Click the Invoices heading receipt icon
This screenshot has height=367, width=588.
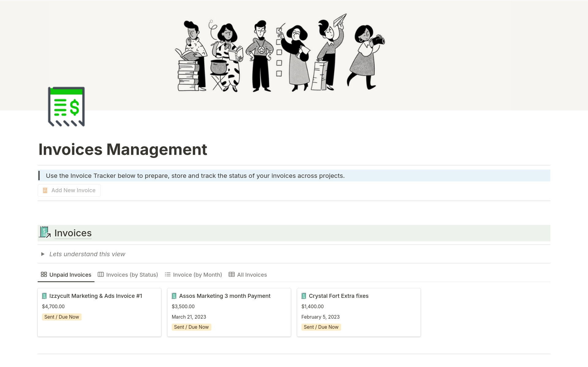pyautogui.click(x=45, y=232)
